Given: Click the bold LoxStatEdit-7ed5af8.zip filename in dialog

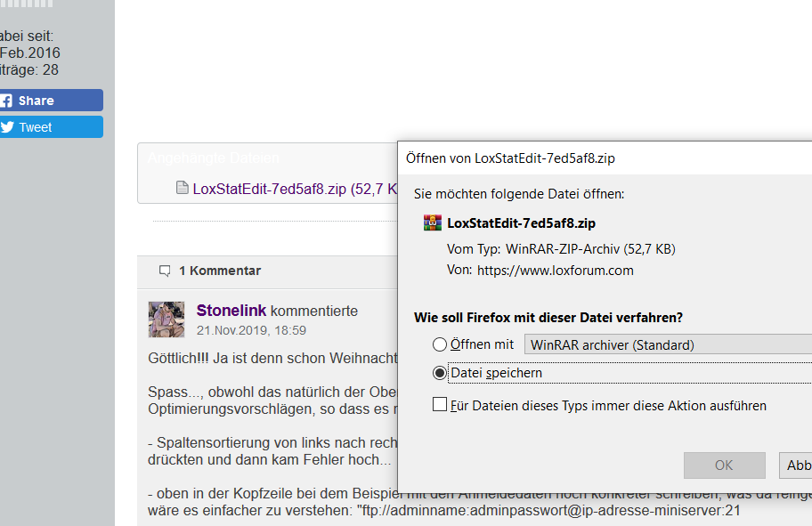Looking at the screenshot, I should [521, 223].
